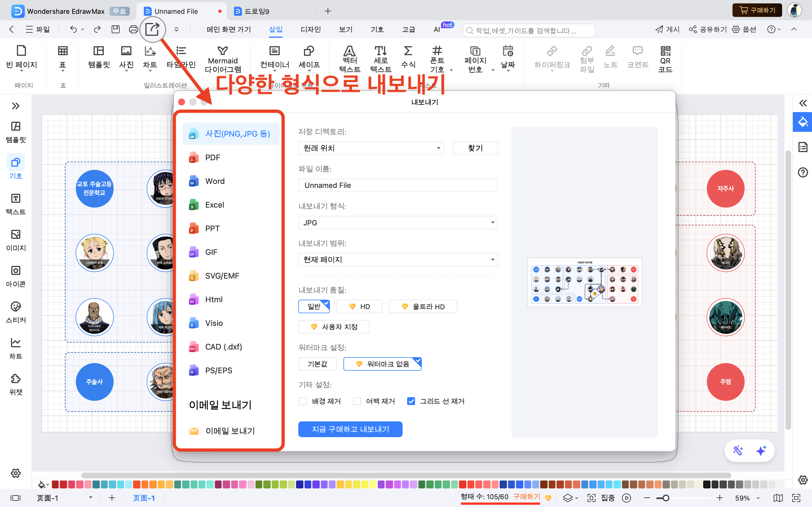Uncheck the 그리드 선 제거 checkbox
The image size is (812, 507).
pos(411,401)
